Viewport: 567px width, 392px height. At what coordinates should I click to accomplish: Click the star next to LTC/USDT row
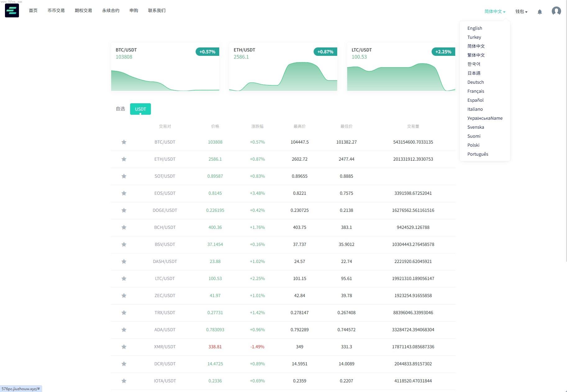click(124, 278)
